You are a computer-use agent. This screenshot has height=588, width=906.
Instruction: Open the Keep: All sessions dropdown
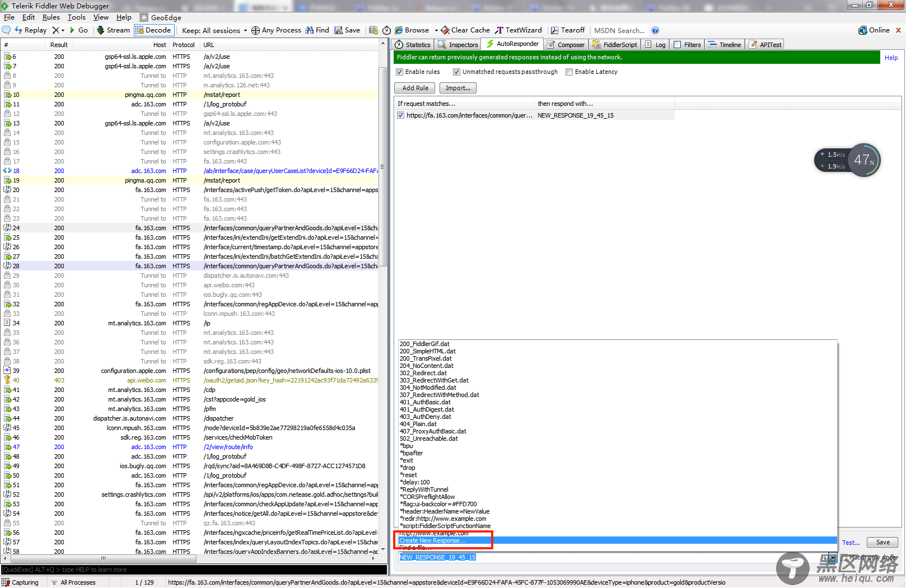point(214,31)
